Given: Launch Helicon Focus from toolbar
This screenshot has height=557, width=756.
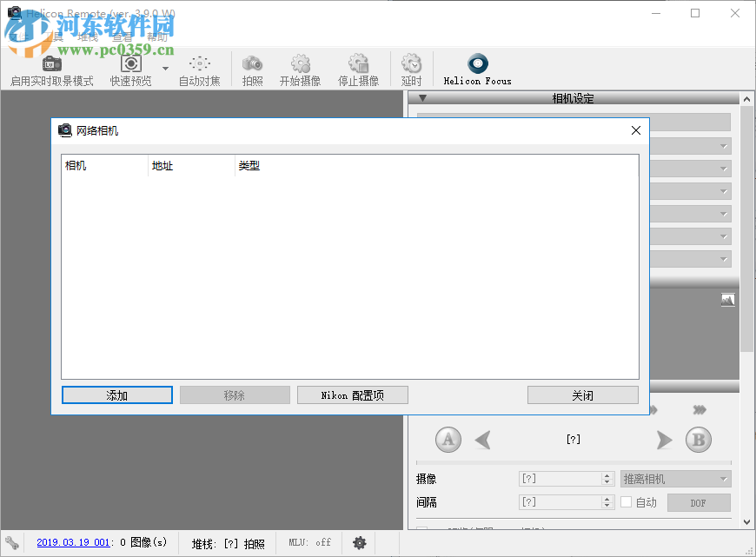Looking at the screenshot, I should click(476, 70).
